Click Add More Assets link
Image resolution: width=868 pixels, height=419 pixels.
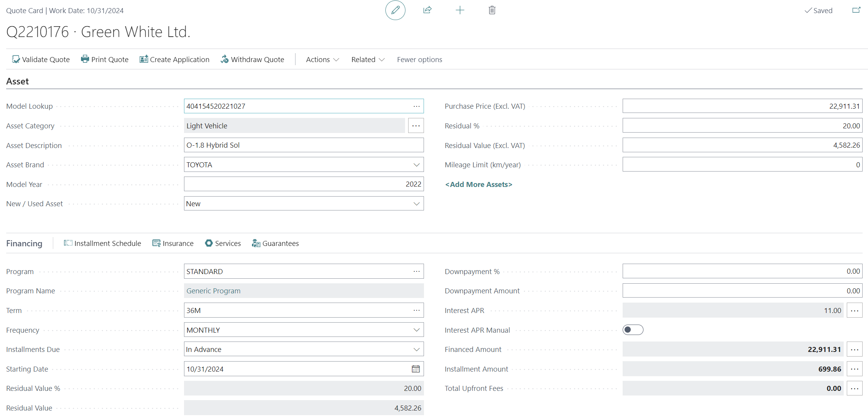[x=478, y=184]
